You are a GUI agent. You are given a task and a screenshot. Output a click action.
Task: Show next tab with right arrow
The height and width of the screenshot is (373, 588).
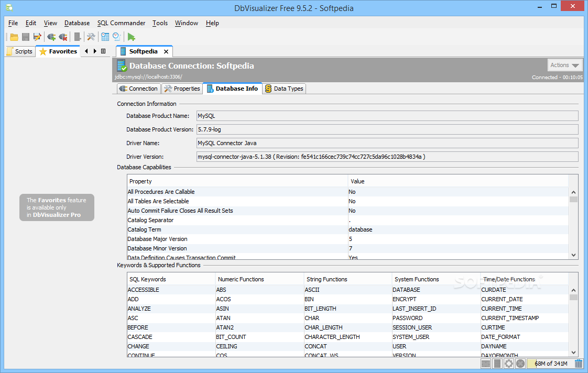point(95,51)
